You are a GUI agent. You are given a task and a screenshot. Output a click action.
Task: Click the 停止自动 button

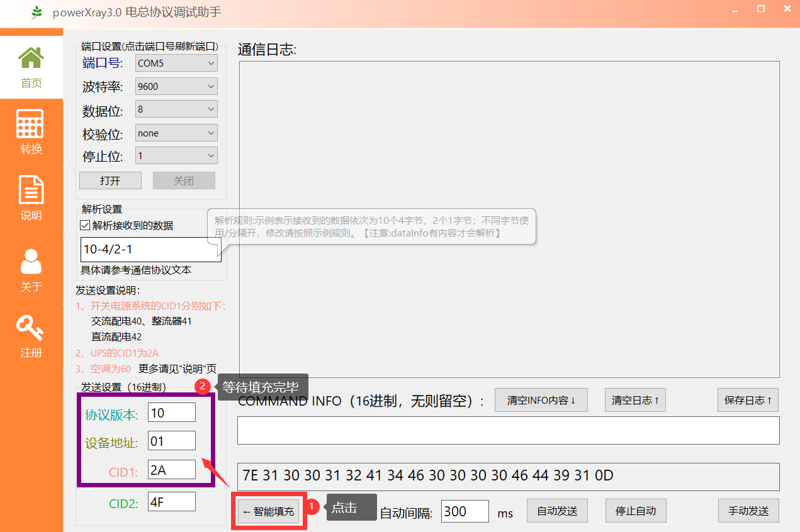coord(636,511)
